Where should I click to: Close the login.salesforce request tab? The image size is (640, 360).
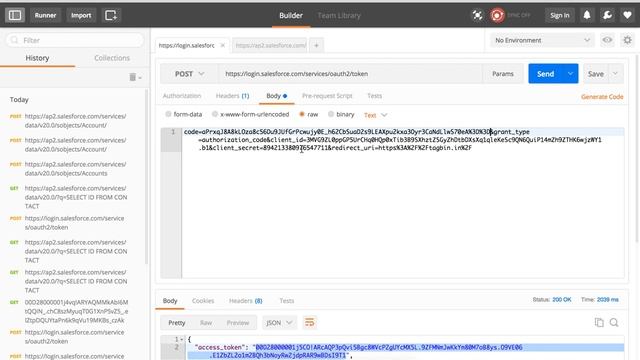222,45
